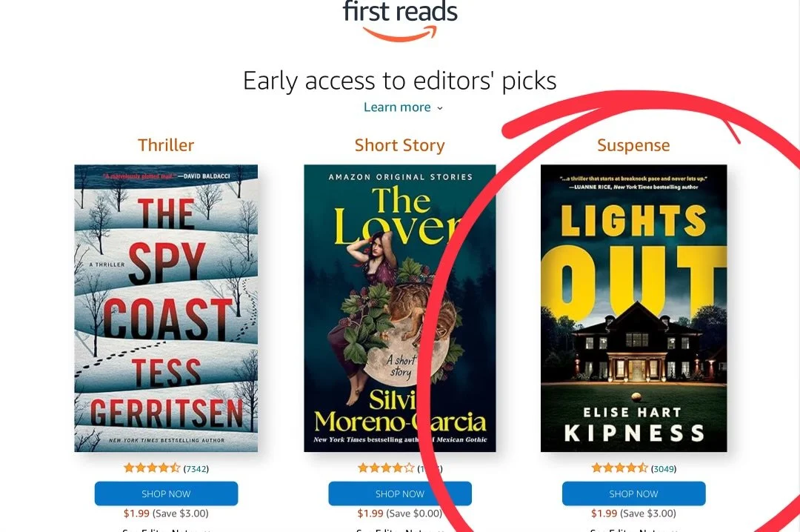Expand editor notes under The Spy Coast
The image size is (800, 532).
click(x=166, y=530)
